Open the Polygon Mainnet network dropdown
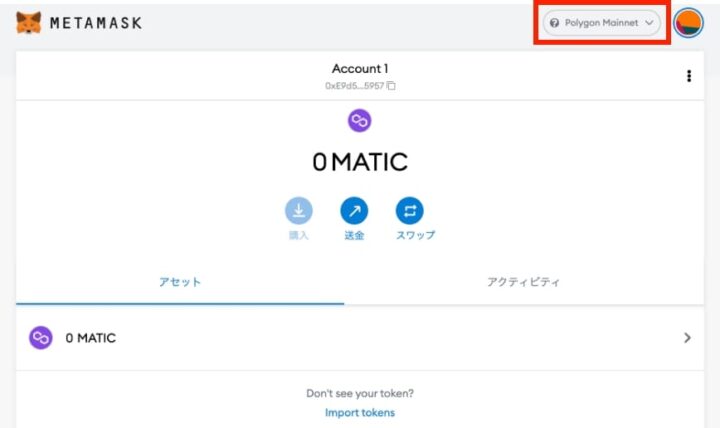Viewport: 720px width, 428px height. coord(602,23)
